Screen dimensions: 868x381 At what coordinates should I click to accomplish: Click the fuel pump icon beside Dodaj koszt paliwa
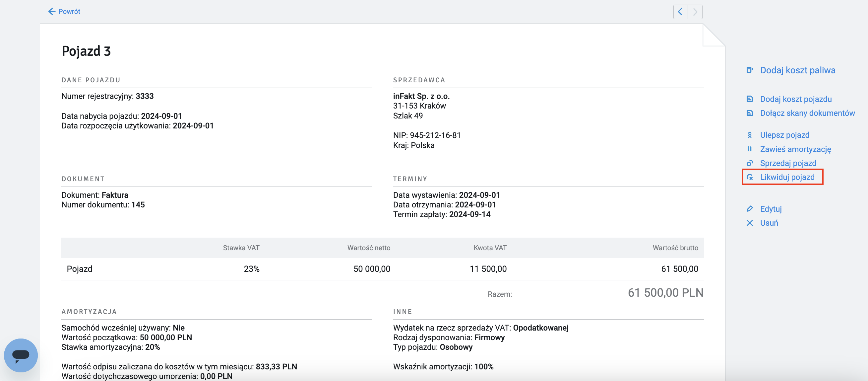click(749, 70)
